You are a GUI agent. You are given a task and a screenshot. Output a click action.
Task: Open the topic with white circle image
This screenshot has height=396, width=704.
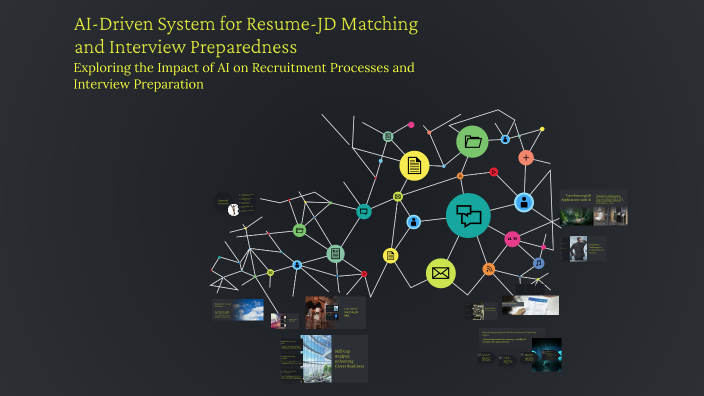click(235, 203)
